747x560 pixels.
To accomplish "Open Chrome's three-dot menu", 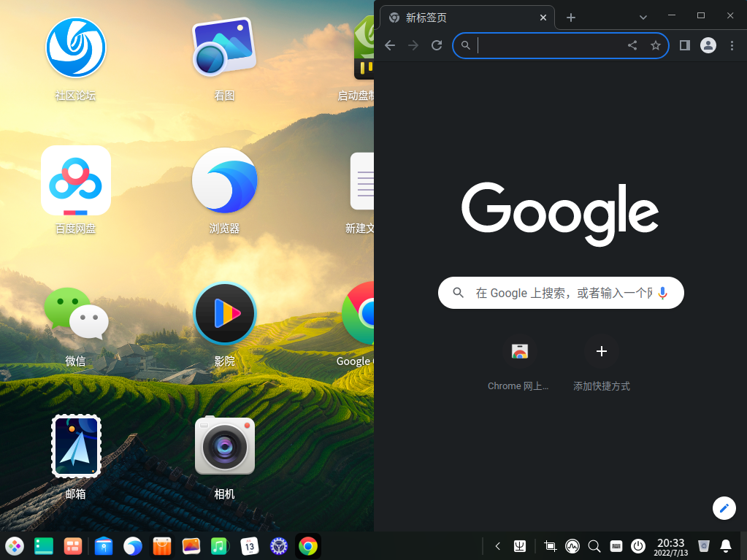I will click(732, 45).
